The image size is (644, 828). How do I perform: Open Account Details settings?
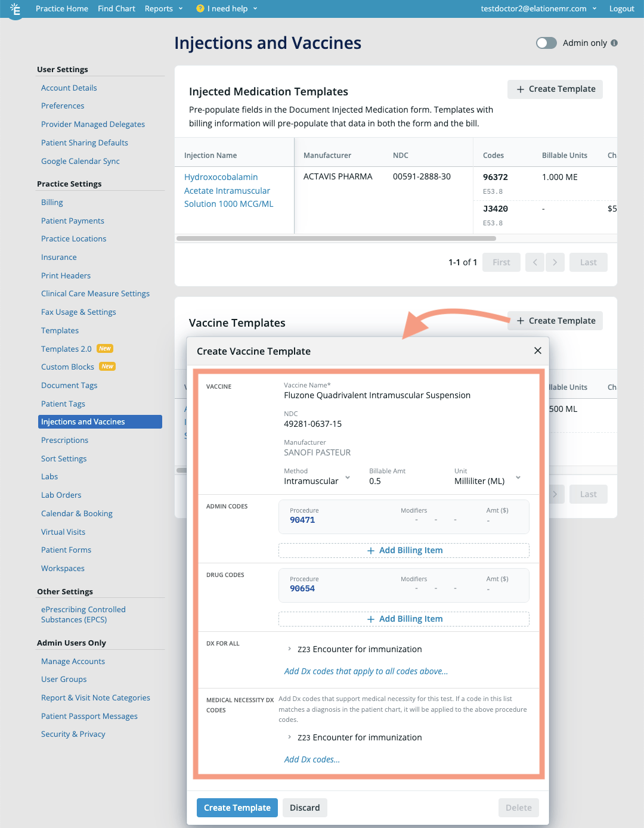69,88
